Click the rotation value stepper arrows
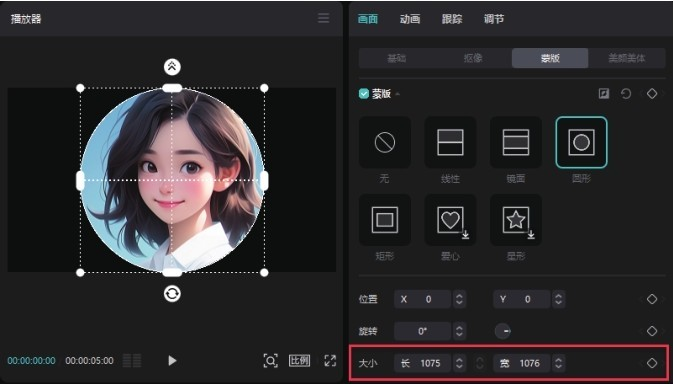The width and height of the screenshot is (673, 384). [459, 331]
